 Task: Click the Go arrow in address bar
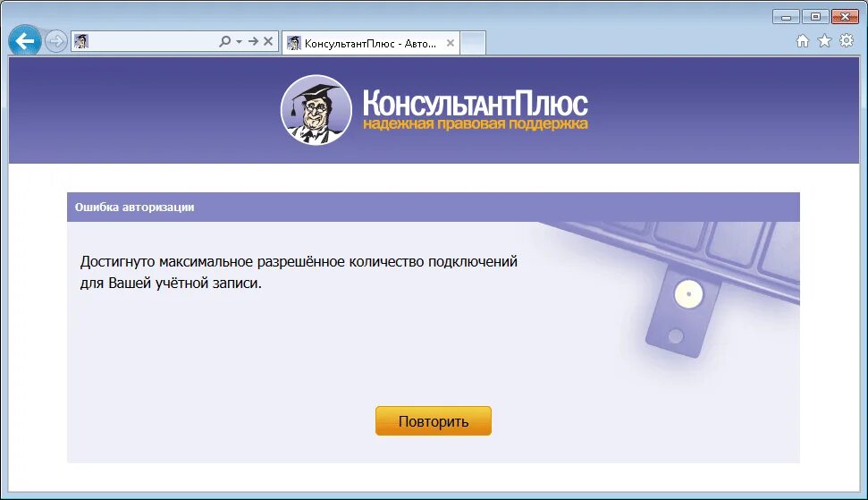253,41
